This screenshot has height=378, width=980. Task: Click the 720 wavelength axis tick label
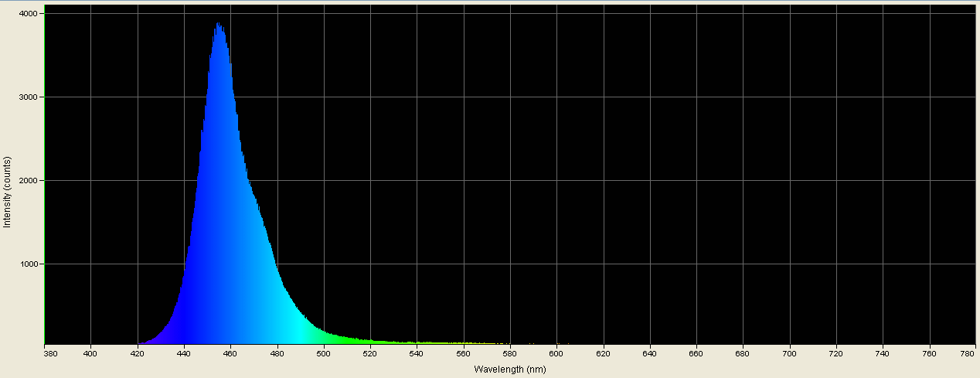tap(836, 354)
